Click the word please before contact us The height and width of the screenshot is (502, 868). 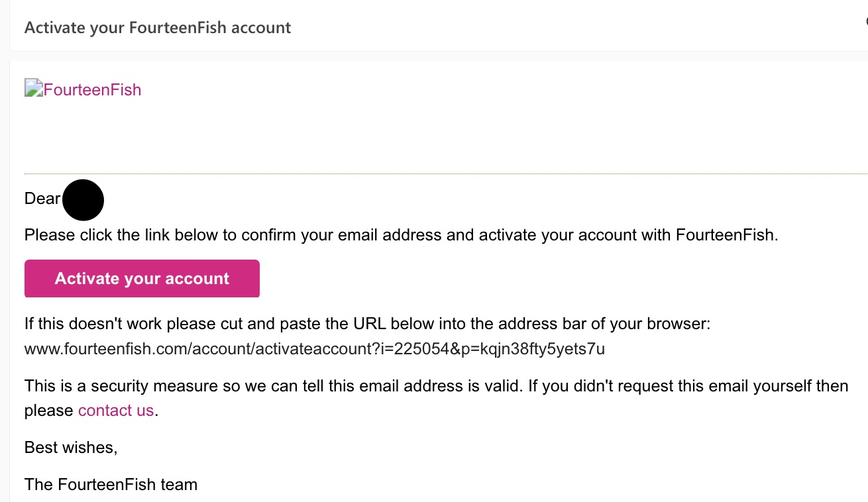point(48,411)
